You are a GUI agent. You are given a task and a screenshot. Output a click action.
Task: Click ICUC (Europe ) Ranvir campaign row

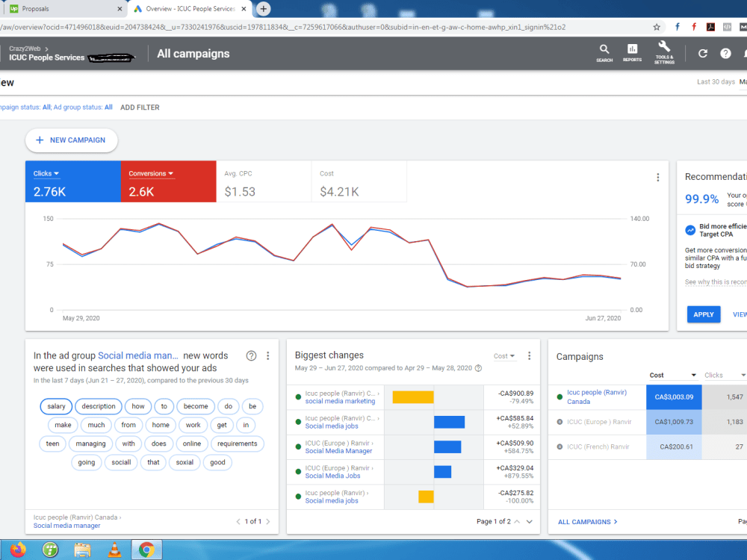(x=599, y=422)
